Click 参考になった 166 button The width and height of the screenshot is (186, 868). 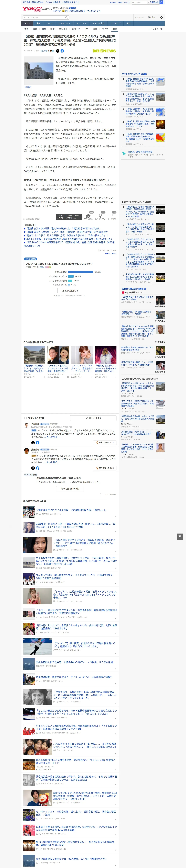point(105,468)
